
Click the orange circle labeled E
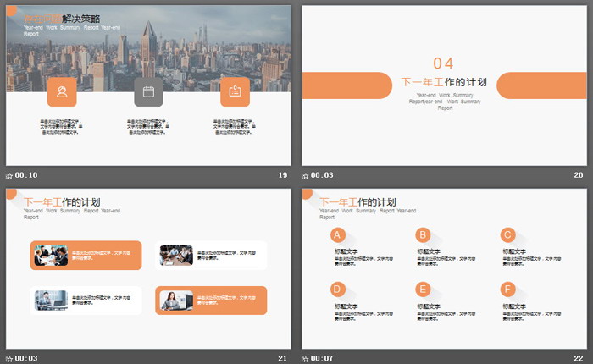[423, 289]
